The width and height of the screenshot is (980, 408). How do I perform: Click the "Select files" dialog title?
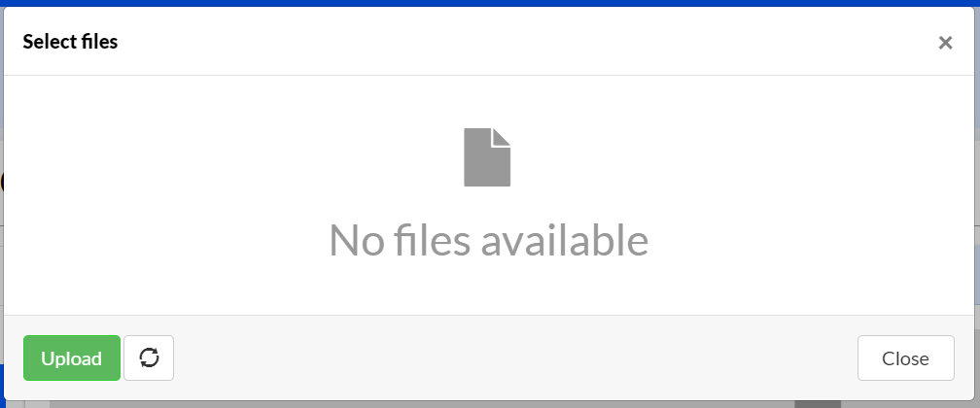coord(70,42)
